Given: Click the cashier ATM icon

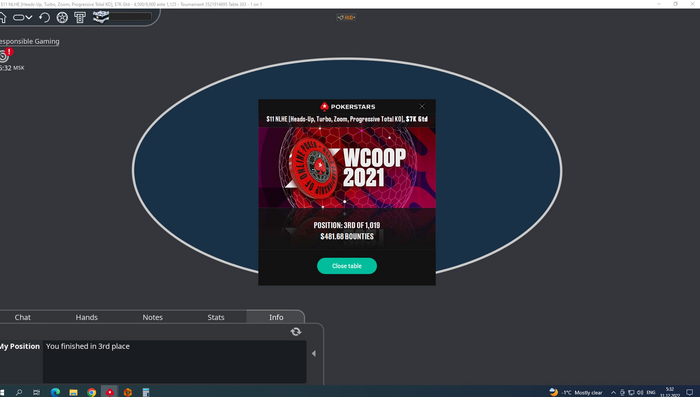Looking at the screenshot, I should (80, 17).
